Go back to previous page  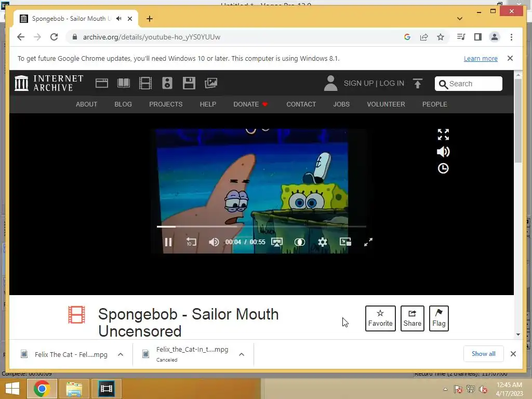point(21,37)
